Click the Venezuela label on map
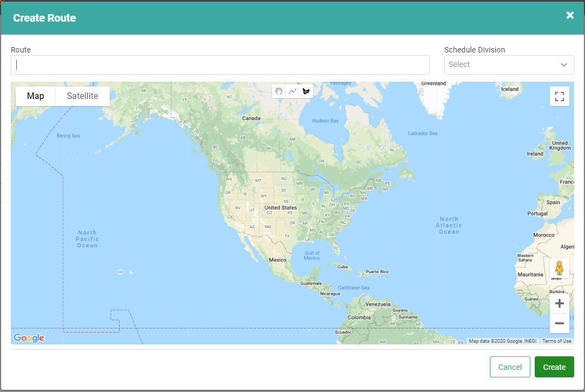Image resolution: width=585 pixels, height=392 pixels. (x=377, y=304)
